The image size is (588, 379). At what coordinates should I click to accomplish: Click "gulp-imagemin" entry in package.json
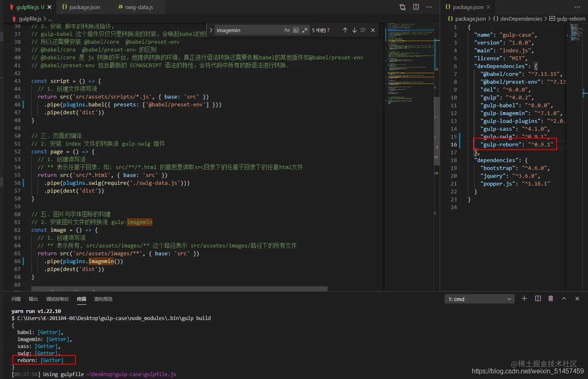(x=521, y=113)
